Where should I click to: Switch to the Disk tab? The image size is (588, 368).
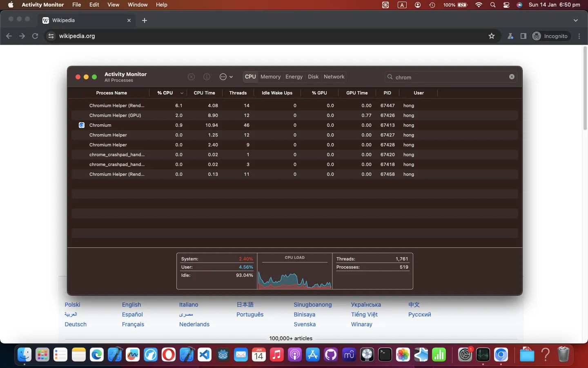coord(313,77)
